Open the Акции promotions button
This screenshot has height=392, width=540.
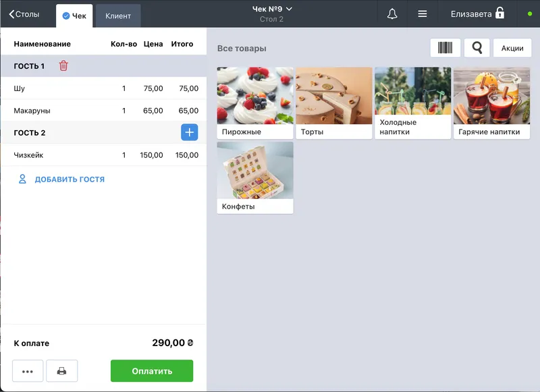pos(512,48)
